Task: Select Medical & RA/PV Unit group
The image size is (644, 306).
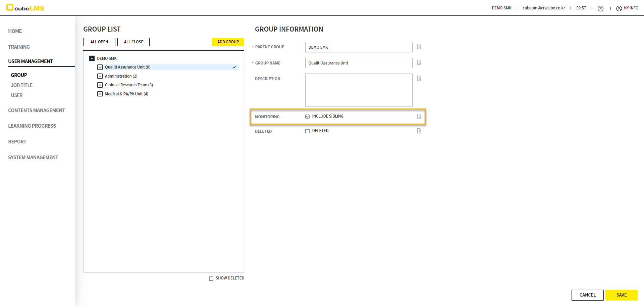Action: click(126, 94)
